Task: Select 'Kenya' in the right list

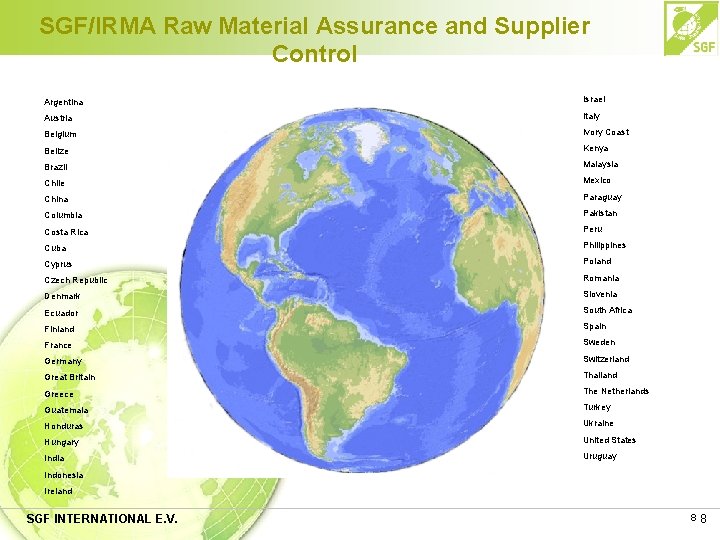Action: point(596,148)
